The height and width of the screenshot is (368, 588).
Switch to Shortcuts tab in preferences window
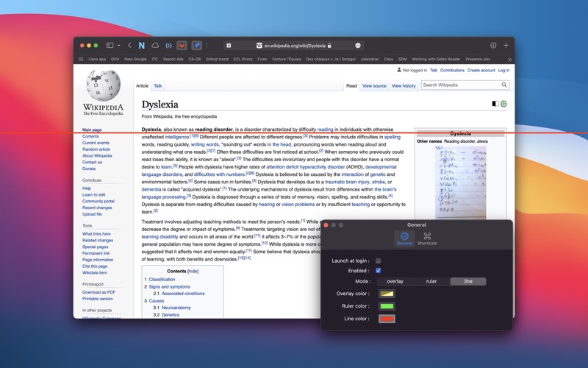point(427,238)
